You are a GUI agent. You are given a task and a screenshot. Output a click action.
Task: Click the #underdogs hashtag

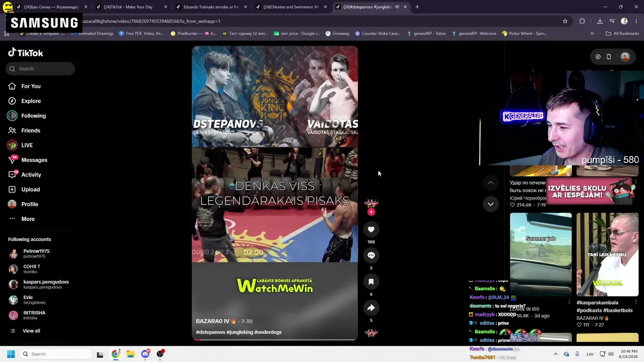pyautogui.click(x=268, y=332)
